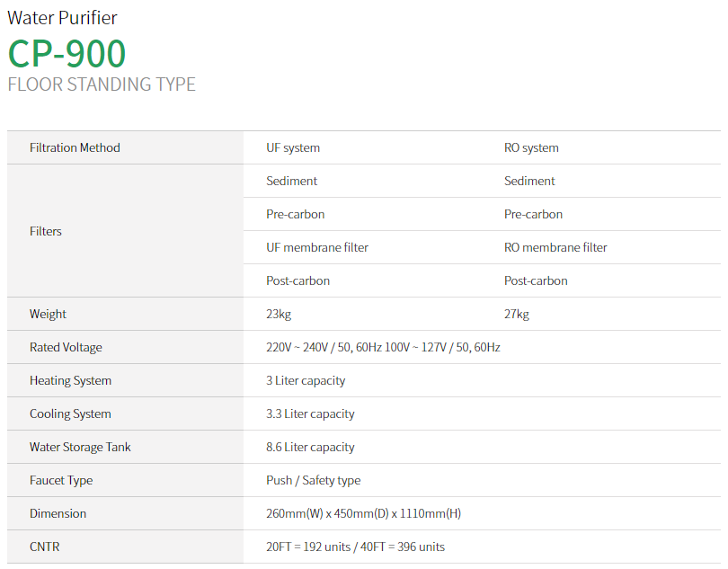Image resolution: width=728 pixels, height=569 pixels.
Task: Select the 8.6 Liter capacity value
Action: 310,447
